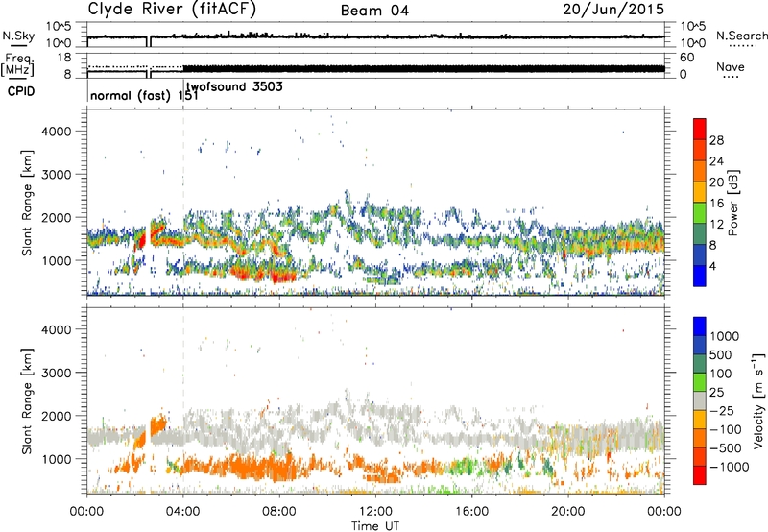Click the 'N.Search' legend label

(x=741, y=36)
